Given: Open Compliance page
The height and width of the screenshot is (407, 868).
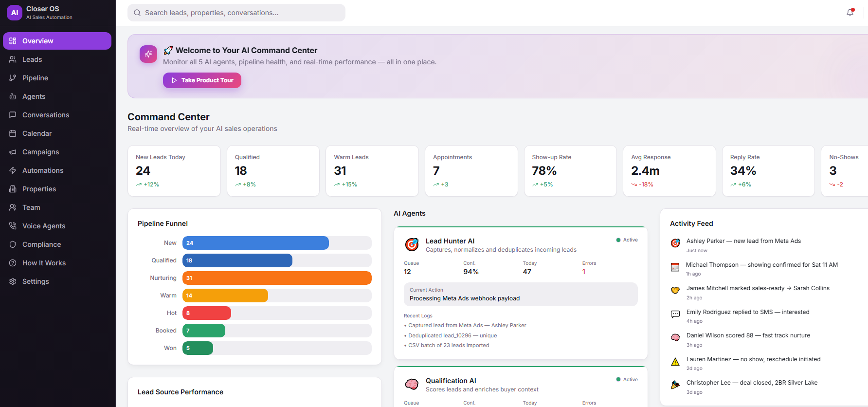Looking at the screenshot, I should pyautogui.click(x=57, y=244).
